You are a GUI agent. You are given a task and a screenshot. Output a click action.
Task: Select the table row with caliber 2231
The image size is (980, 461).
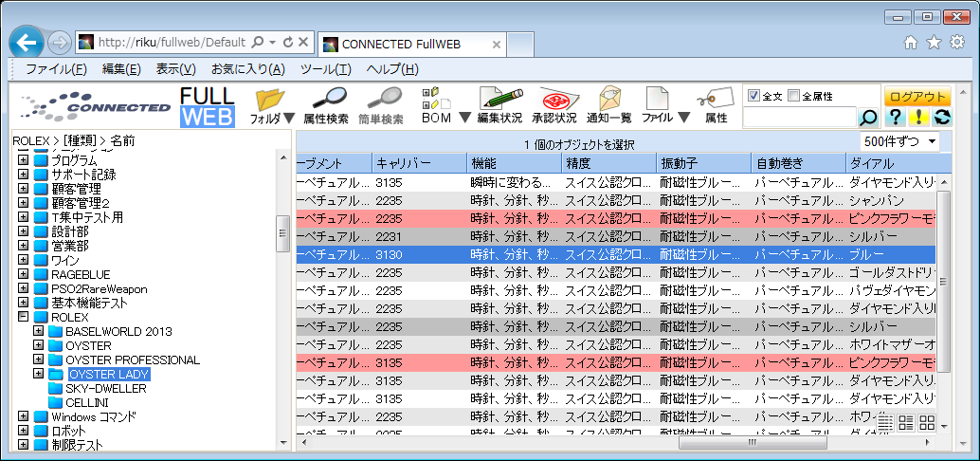click(616, 237)
